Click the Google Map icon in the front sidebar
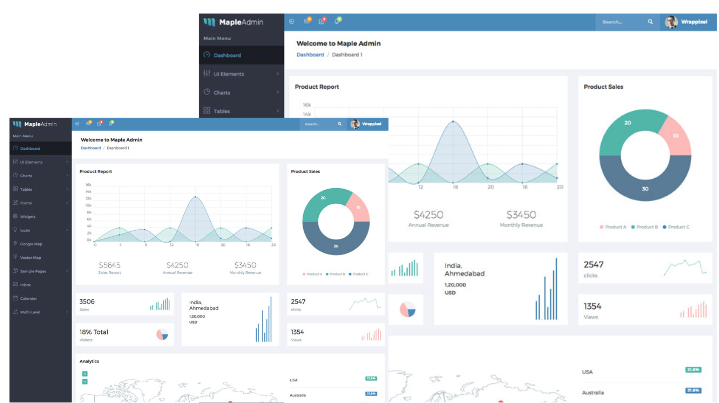The width and height of the screenshot is (719, 403). 14,243
